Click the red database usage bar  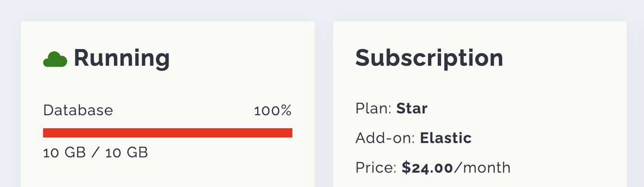tap(167, 133)
